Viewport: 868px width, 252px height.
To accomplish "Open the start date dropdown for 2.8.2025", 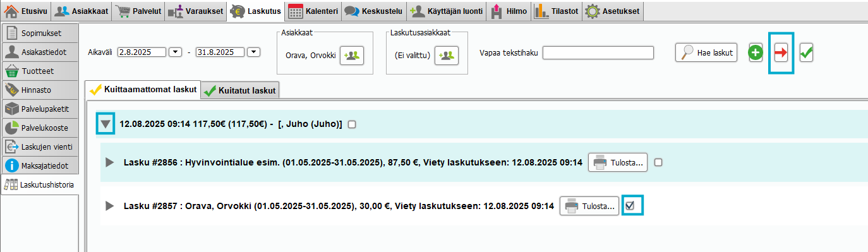I will (176, 52).
